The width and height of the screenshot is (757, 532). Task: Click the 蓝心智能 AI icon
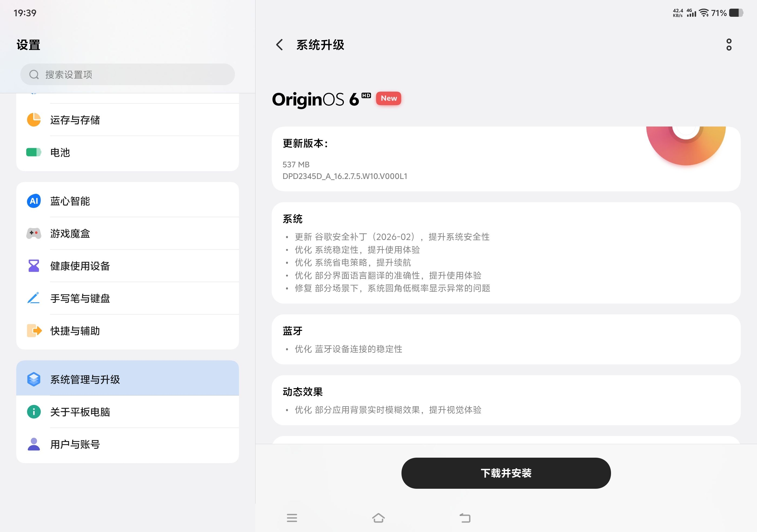click(x=34, y=201)
